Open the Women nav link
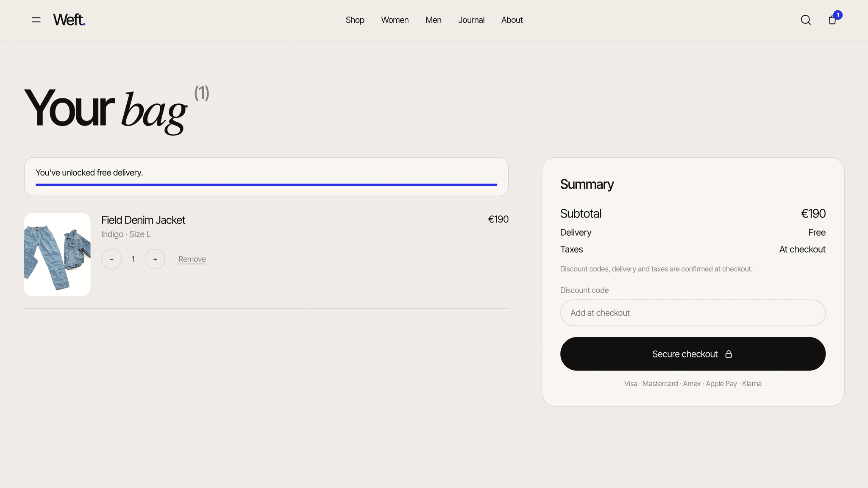This screenshot has width=868, height=488. [x=395, y=20]
